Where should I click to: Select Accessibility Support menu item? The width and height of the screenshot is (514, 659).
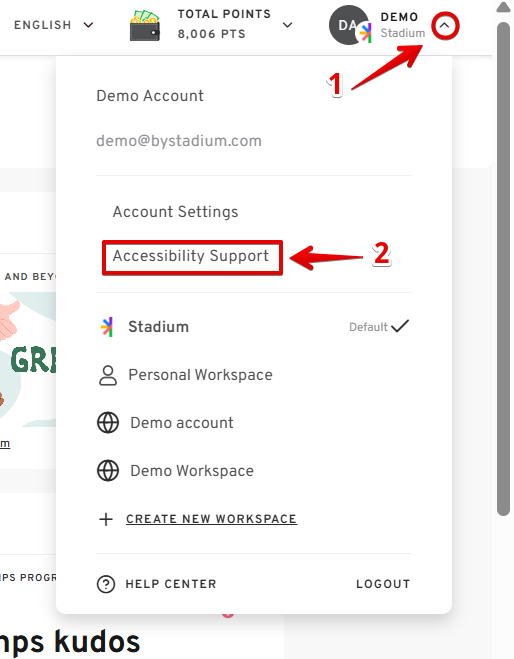pyautogui.click(x=190, y=256)
